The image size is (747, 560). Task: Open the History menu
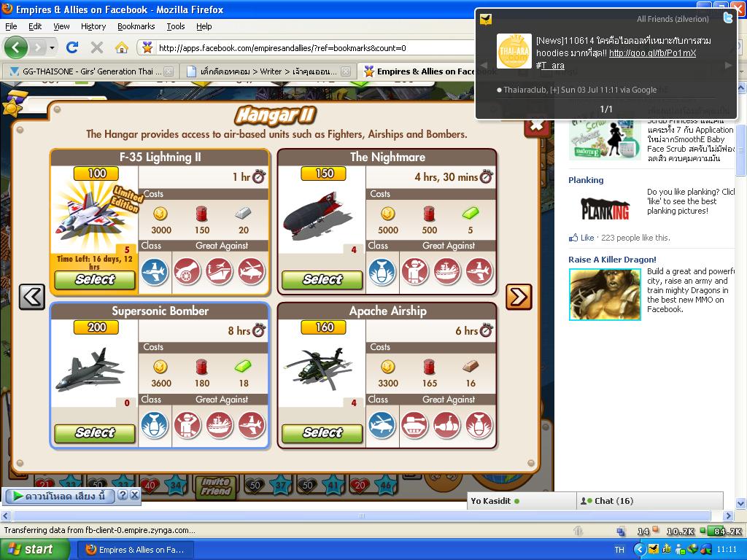click(93, 26)
